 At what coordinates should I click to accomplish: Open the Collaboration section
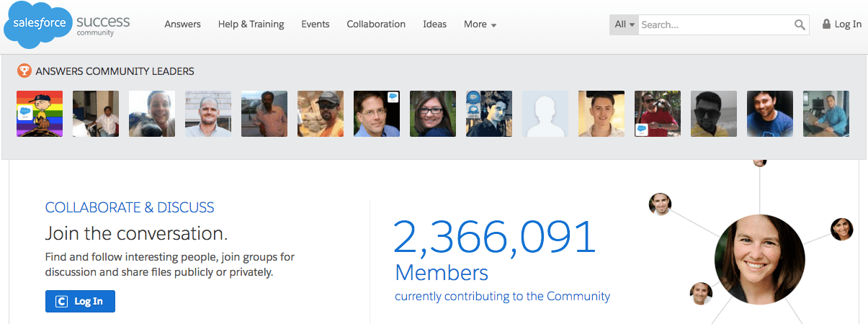(x=376, y=24)
